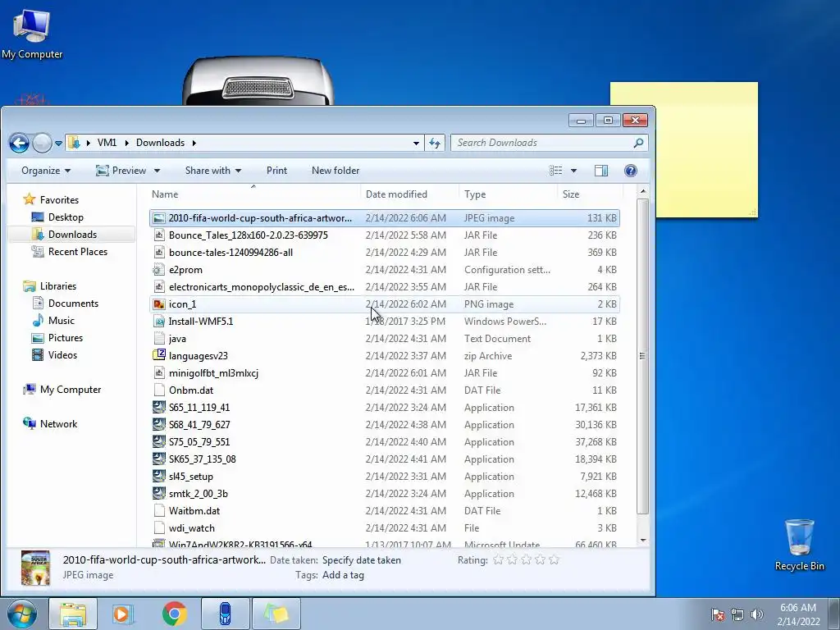Viewport: 840px width, 630px height.
Task: Sort by the Date modified column header
Action: tap(410, 194)
